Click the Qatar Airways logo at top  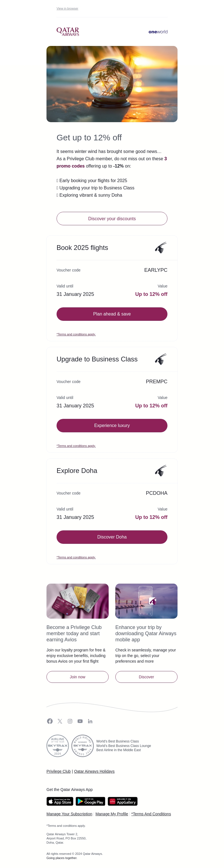68,32
